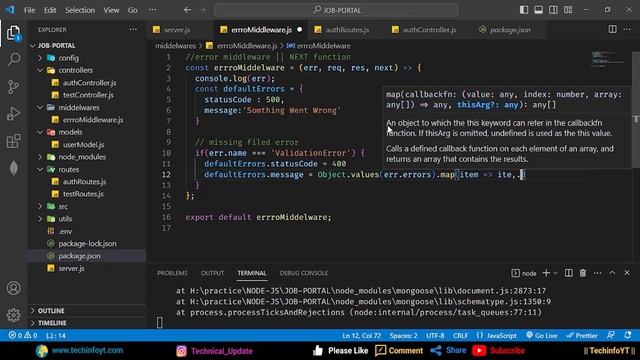Open the Manage settings gear
The image size is (640, 360).
[x=13, y=315]
